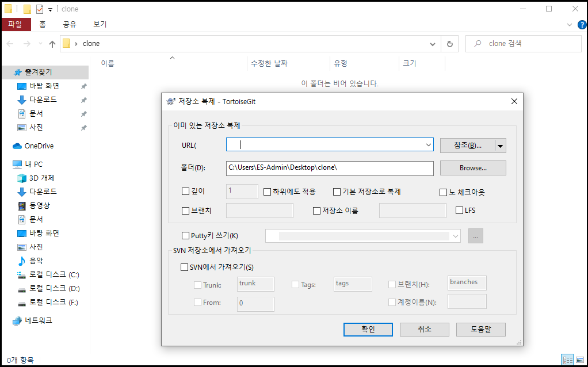Open the 참조(B) split dropdown arrow
The height and width of the screenshot is (367, 588).
[x=500, y=146]
